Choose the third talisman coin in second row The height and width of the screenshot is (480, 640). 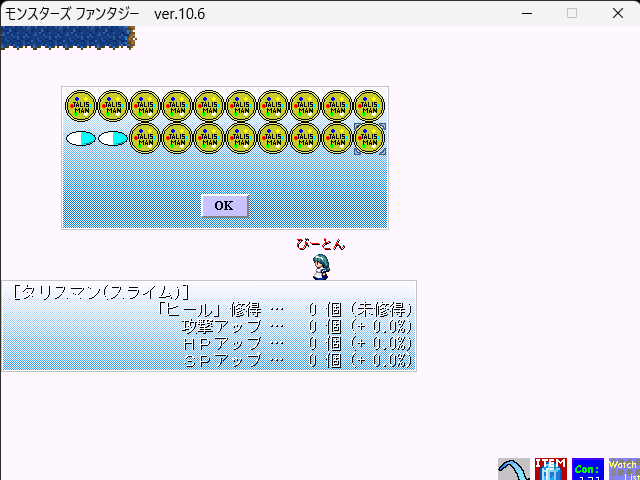209,138
